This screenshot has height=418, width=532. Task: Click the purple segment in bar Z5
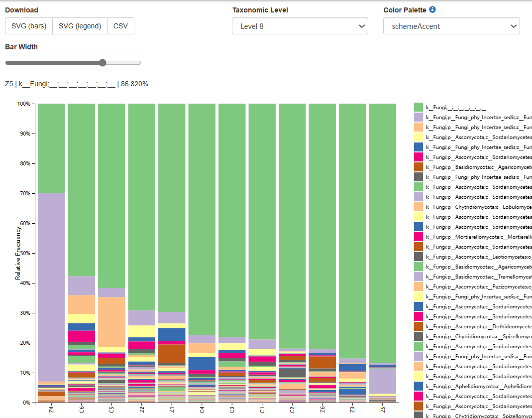click(382, 381)
